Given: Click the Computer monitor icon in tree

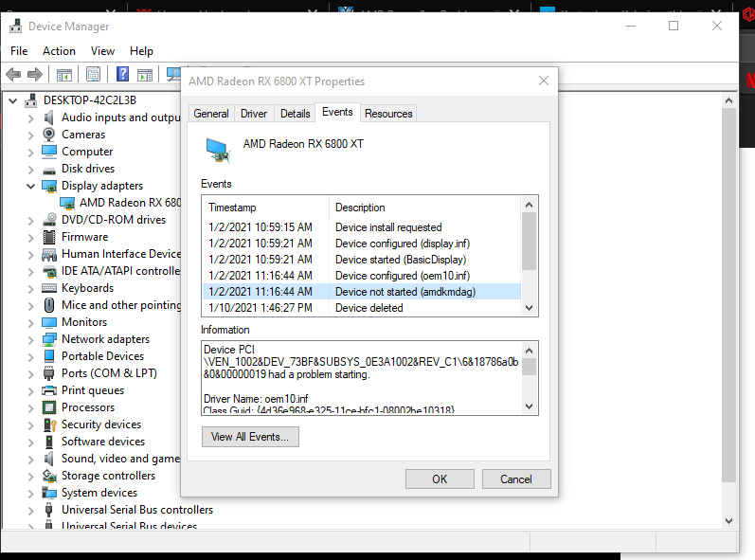Looking at the screenshot, I should 49,152.
